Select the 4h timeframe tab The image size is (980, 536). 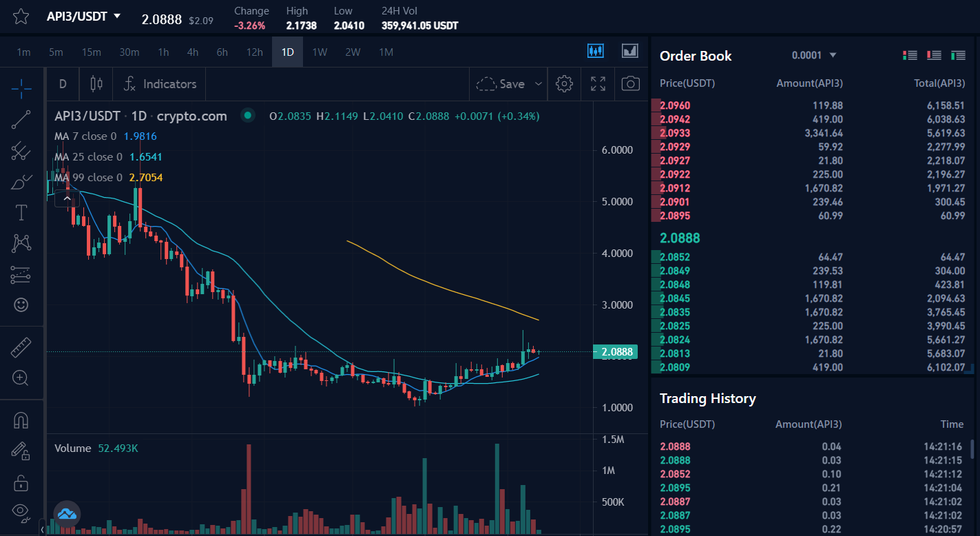(193, 52)
